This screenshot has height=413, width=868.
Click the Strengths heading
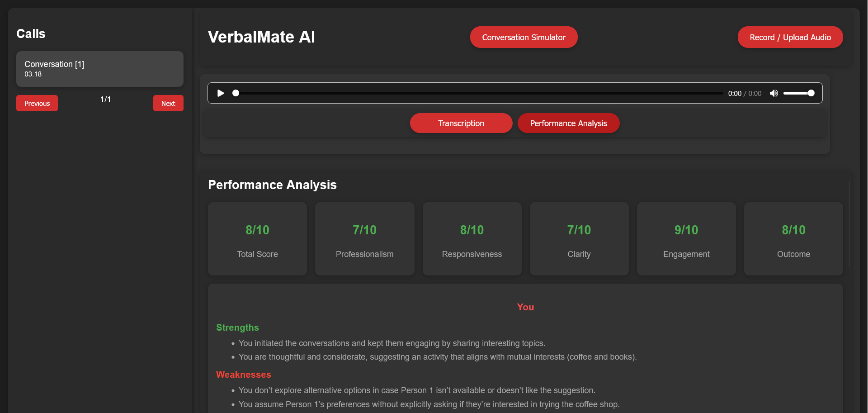point(237,328)
